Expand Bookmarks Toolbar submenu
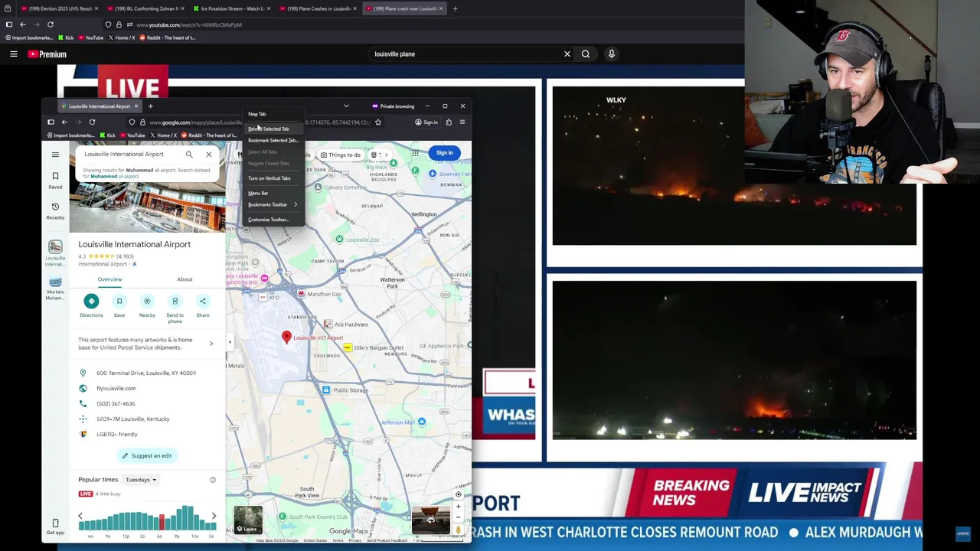Viewport: 980px width, 551px height. click(x=274, y=204)
